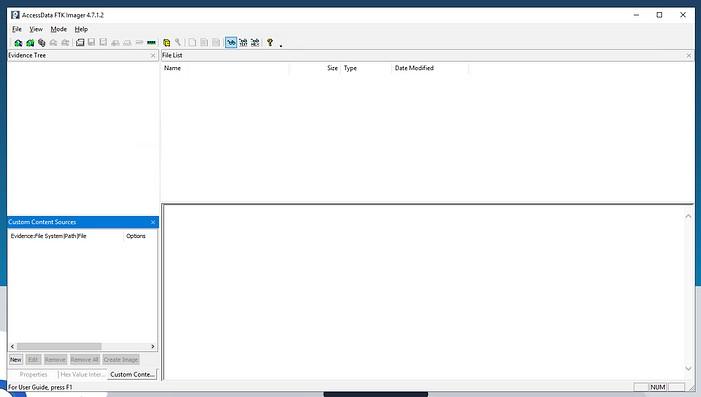Close the Custom Content Sources panel
The width and height of the screenshot is (701, 397).
(x=153, y=222)
